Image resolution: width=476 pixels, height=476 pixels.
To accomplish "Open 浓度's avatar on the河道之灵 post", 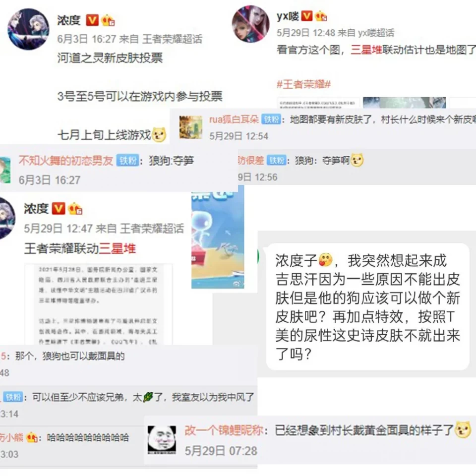I will tap(28, 29).
